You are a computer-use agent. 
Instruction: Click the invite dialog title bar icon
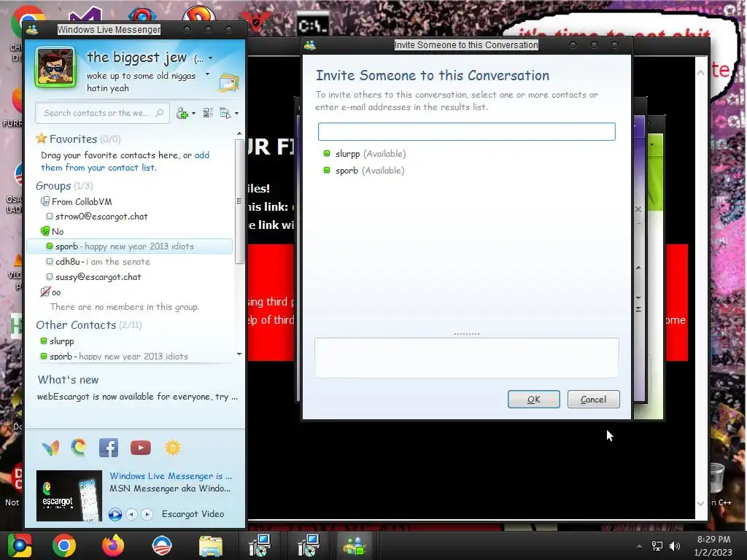[x=310, y=44]
